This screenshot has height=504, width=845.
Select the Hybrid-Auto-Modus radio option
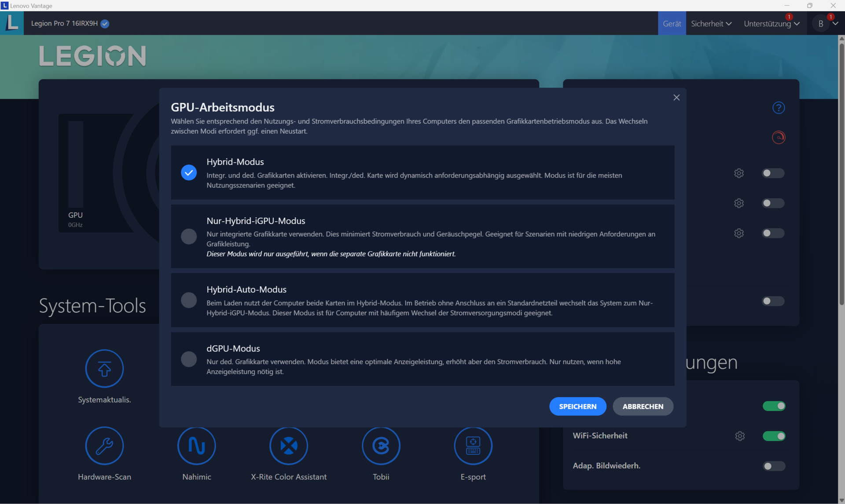189,300
